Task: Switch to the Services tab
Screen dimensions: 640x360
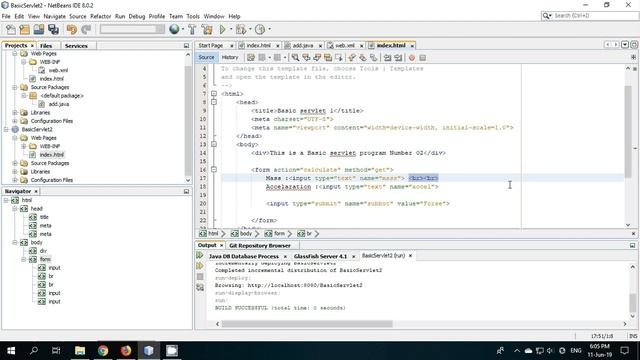Action: [x=76, y=46]
